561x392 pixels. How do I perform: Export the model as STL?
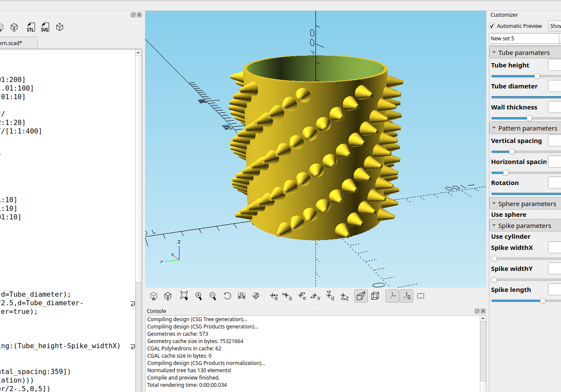pyautogui.click(x=30, y=27)
